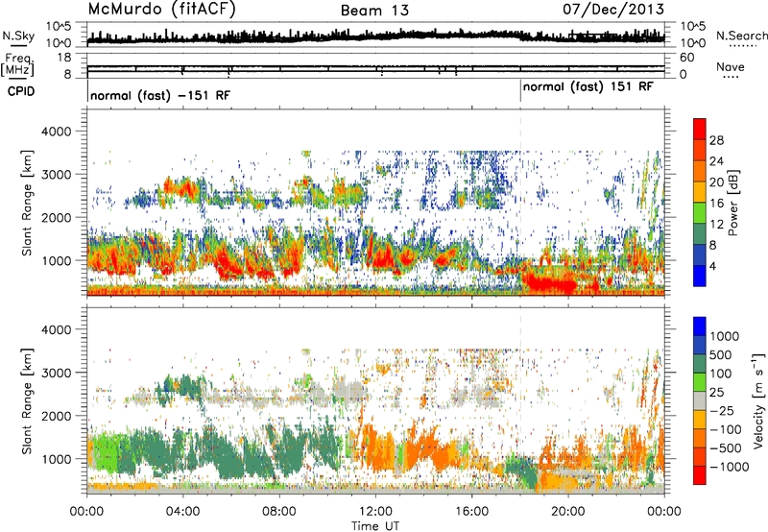
Task: Click the blue 1000 velocity swatch
Action: coord(700,326)
